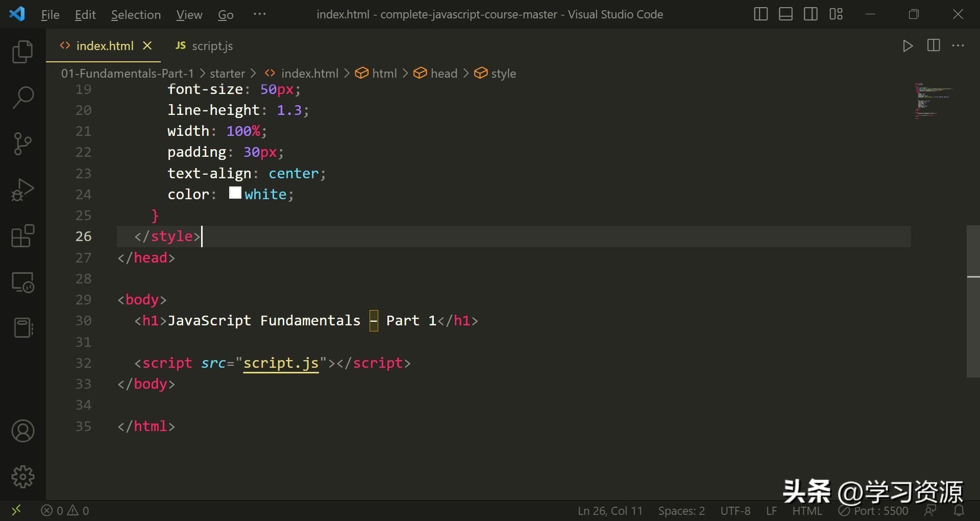
Task: Click the white color swatch
Action: [235, 193]
